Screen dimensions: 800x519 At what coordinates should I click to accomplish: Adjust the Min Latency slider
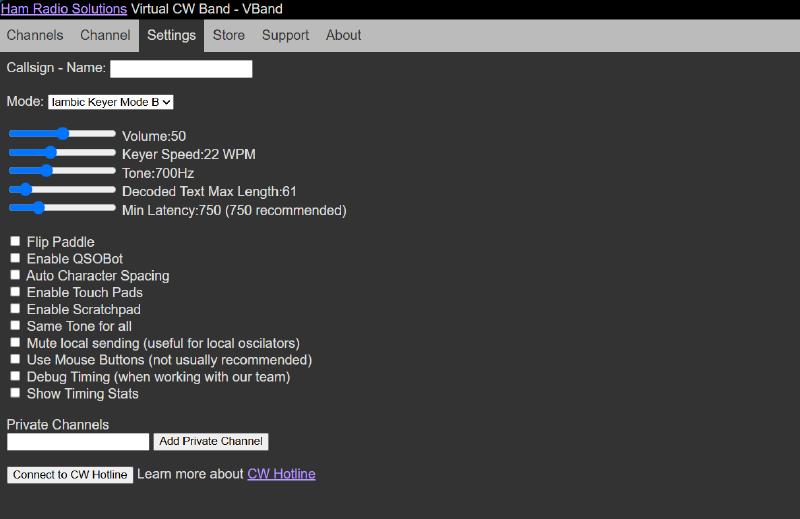pos(62,208)
